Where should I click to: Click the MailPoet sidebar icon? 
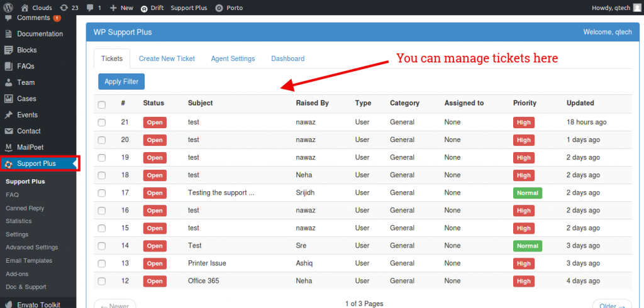click(9, 147)
